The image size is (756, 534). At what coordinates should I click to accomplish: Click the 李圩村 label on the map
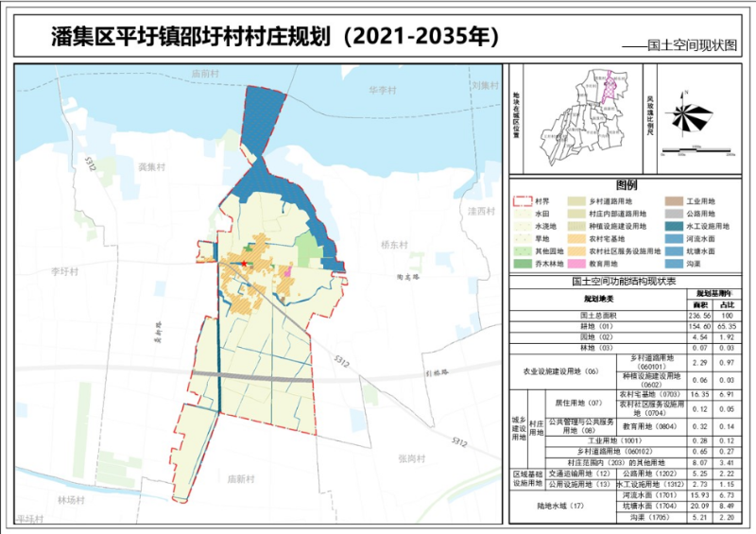[64, 271]
